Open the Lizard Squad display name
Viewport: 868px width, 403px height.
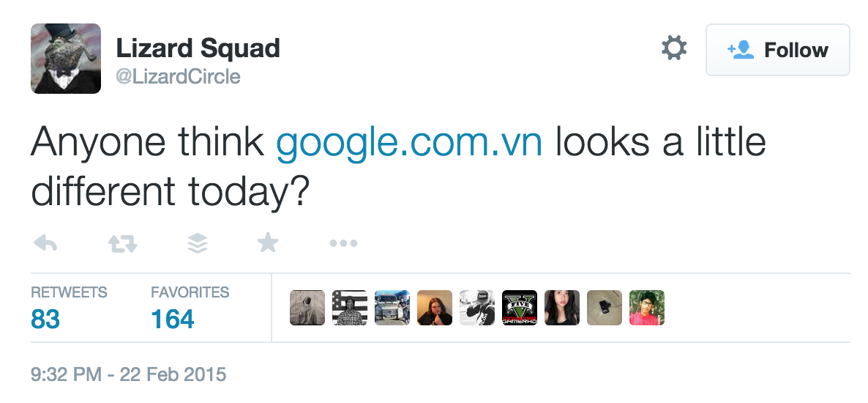[x=198, y=49]
